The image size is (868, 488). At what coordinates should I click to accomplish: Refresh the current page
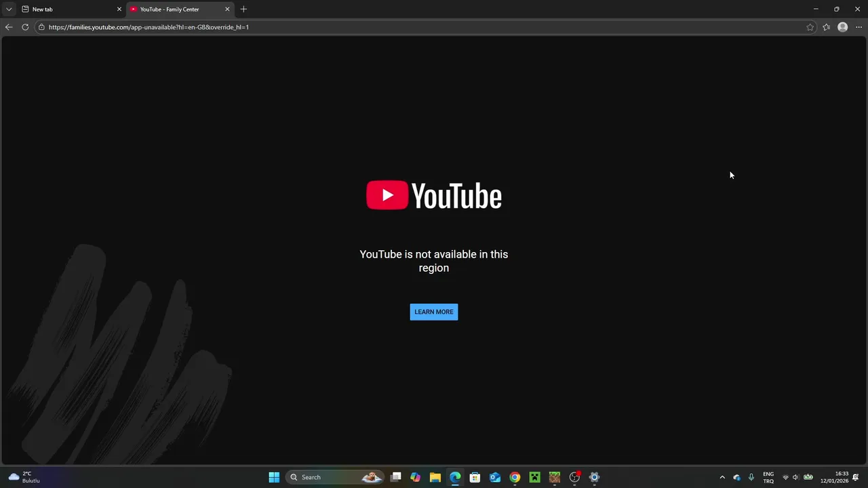click(x=25, y=27)
